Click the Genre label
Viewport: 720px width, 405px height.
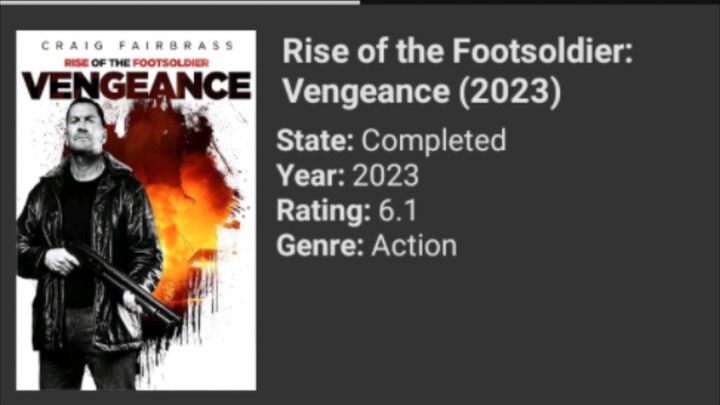320,245
